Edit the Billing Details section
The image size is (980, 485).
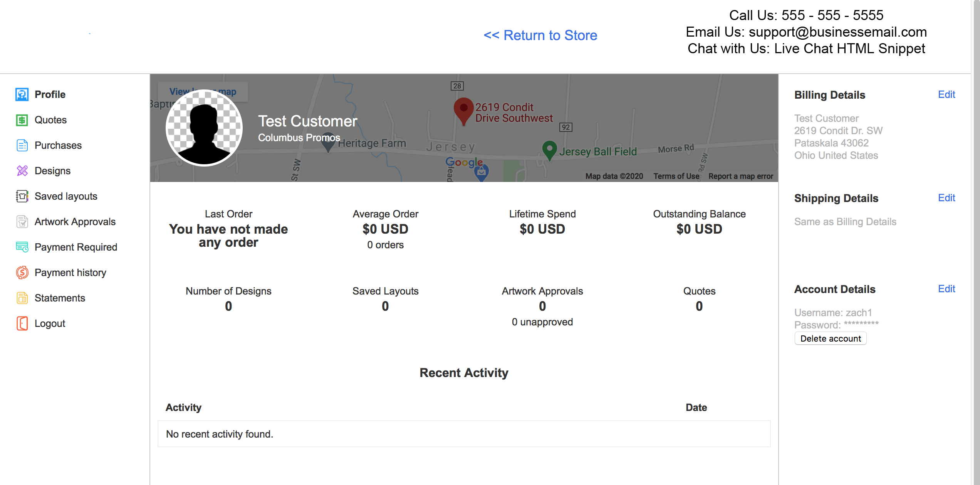pyautogui.click(x=946, y=94)
